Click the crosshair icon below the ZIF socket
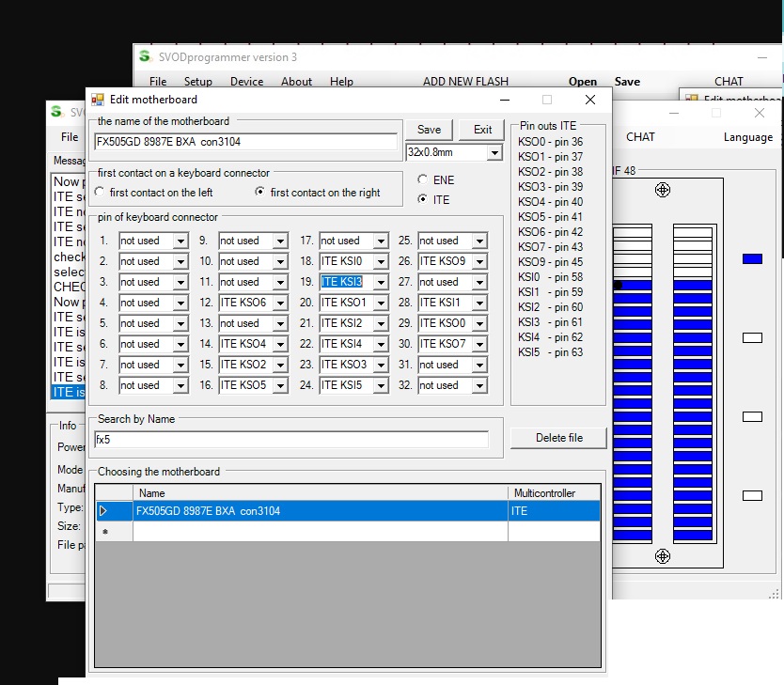This screenshot has height=685, width=784. coord(663,556)
